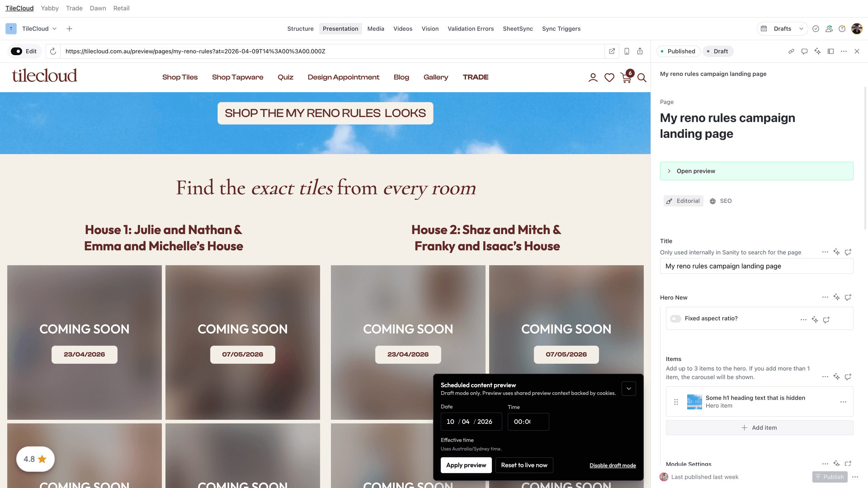
Task: Add comment to Items field
Action: click(x=848, y=376)
